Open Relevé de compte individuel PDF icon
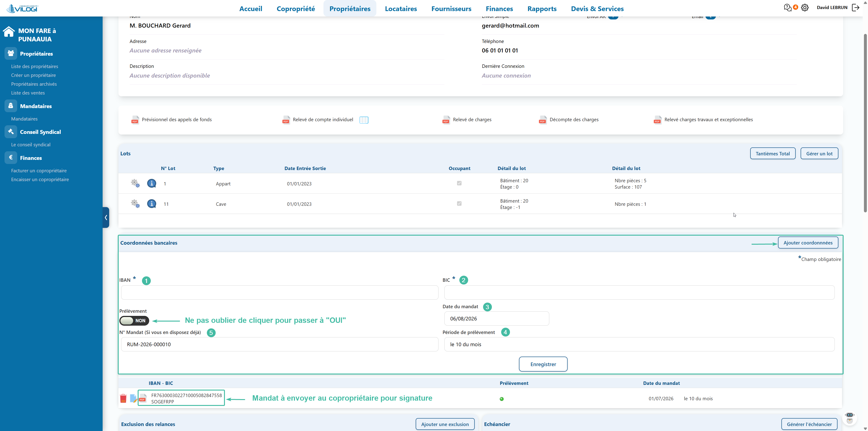868x431 pixels. [x=286, y=120]
